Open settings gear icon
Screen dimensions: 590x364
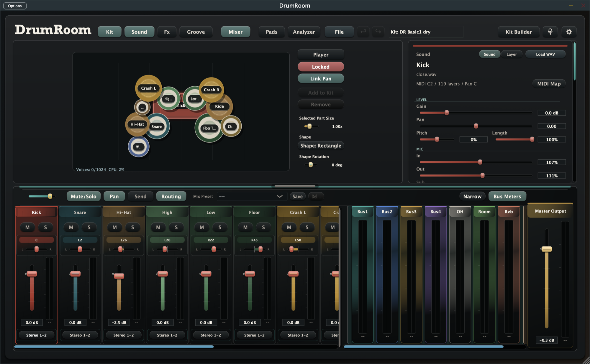(569, 32)
